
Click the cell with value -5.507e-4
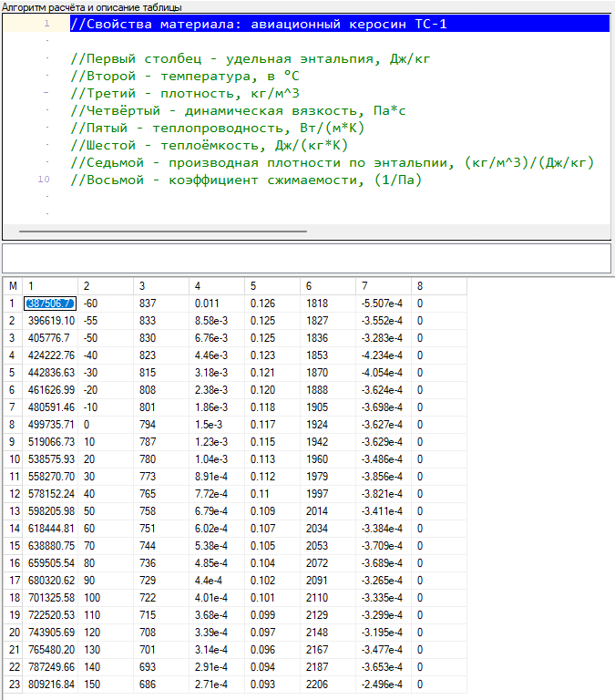[x=383, y=304]
